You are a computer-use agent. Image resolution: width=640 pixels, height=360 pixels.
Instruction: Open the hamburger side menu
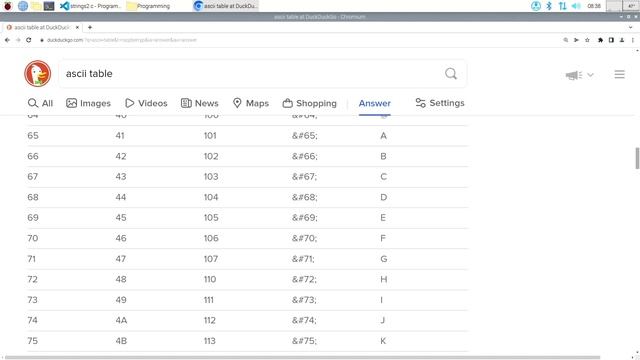click(620, 74)
